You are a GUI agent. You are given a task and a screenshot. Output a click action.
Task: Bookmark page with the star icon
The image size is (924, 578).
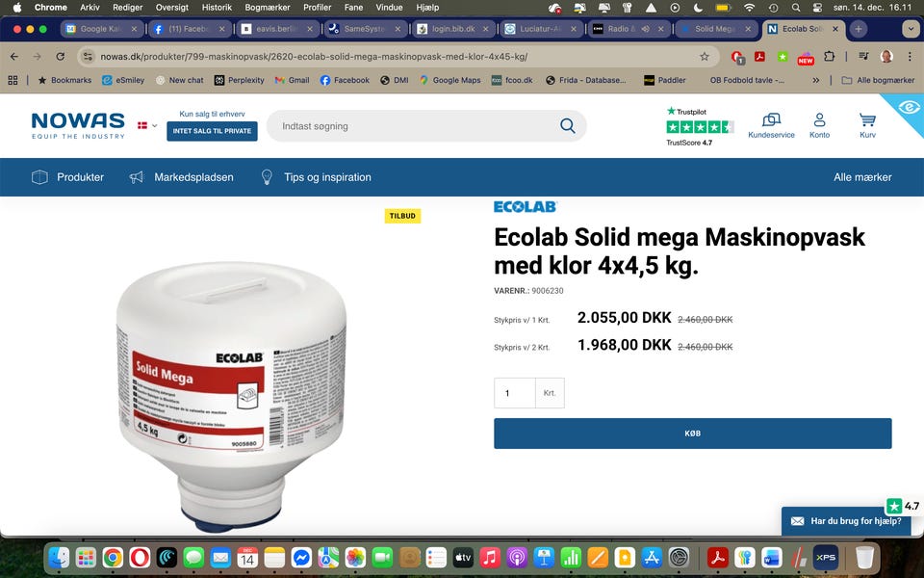tap(705, 57)
